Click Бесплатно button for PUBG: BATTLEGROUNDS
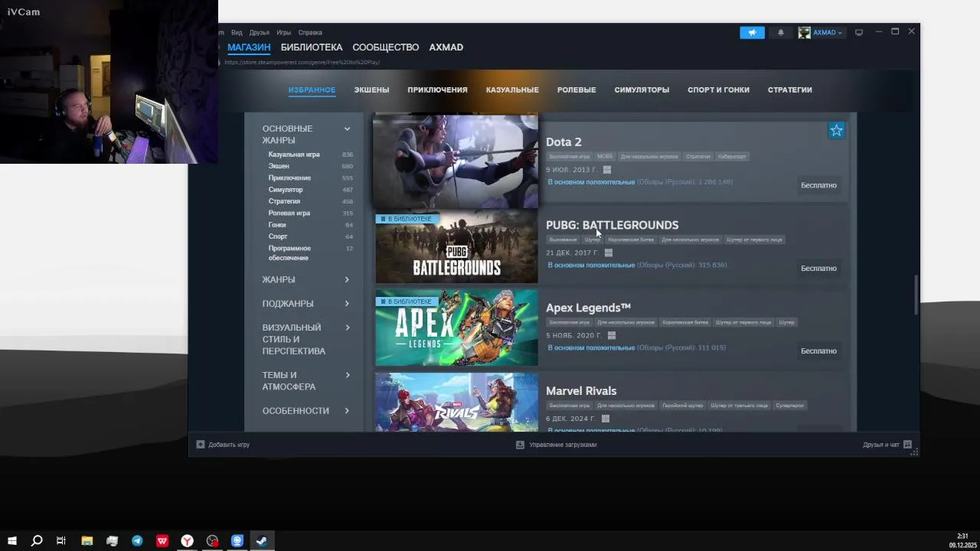980x551 pixels. pyautogui.click(x=818, y=269)
